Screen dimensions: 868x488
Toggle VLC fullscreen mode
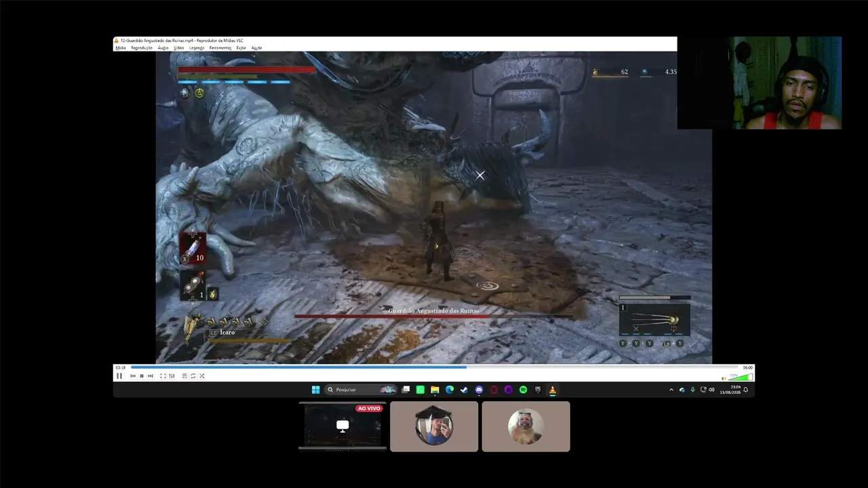(x=163, y=376)
